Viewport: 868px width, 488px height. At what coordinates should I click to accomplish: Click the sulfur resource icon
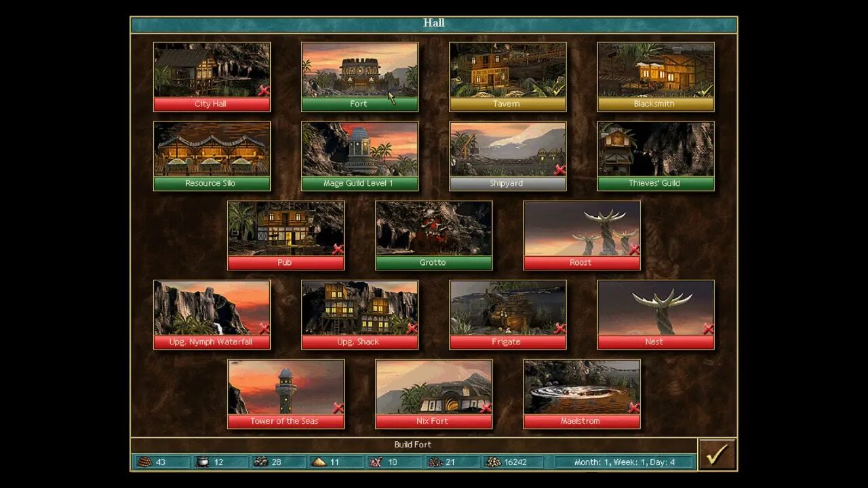[x=319, y=462]
